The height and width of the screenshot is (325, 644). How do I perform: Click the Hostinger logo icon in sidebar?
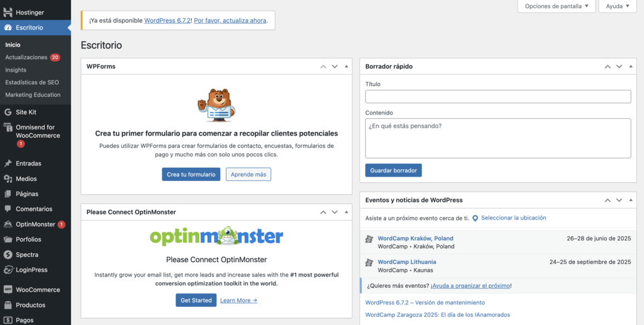8,12
